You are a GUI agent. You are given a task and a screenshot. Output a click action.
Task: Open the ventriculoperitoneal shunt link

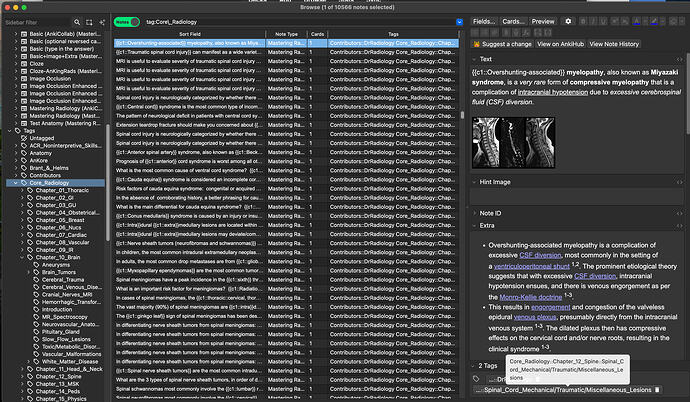pyautogui.click(x=532, y=267)
